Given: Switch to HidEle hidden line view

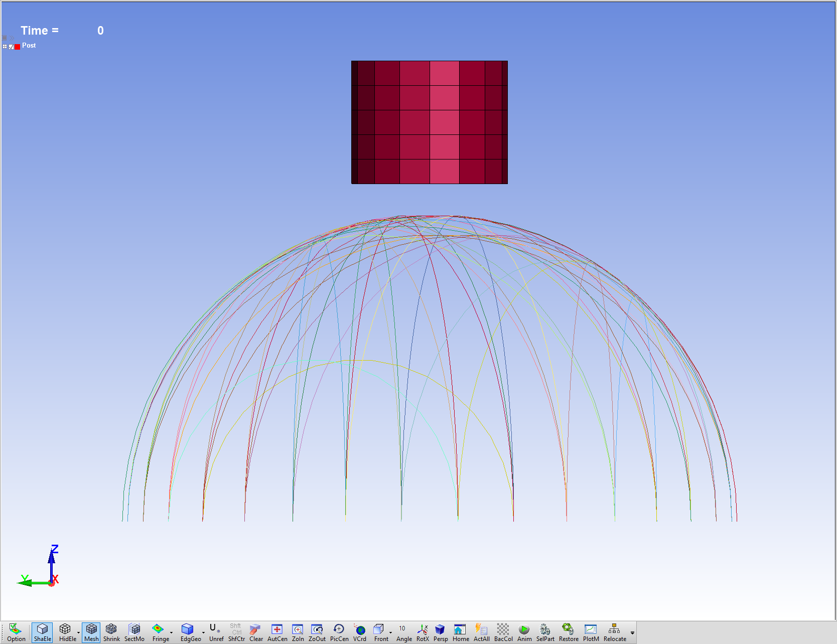Looking at the screenshot, I should [66, 632].
